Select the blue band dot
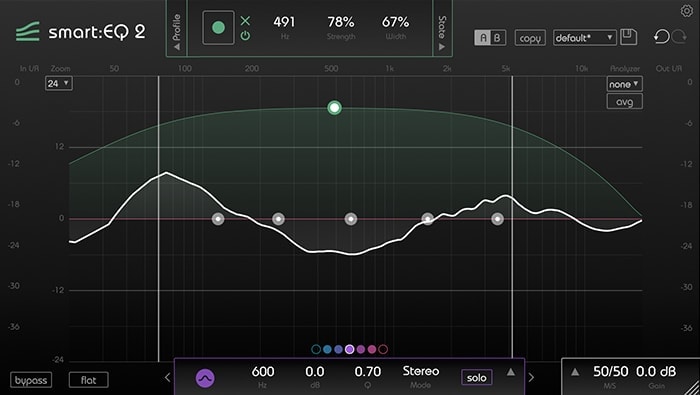700x395 pixels. 327,349
